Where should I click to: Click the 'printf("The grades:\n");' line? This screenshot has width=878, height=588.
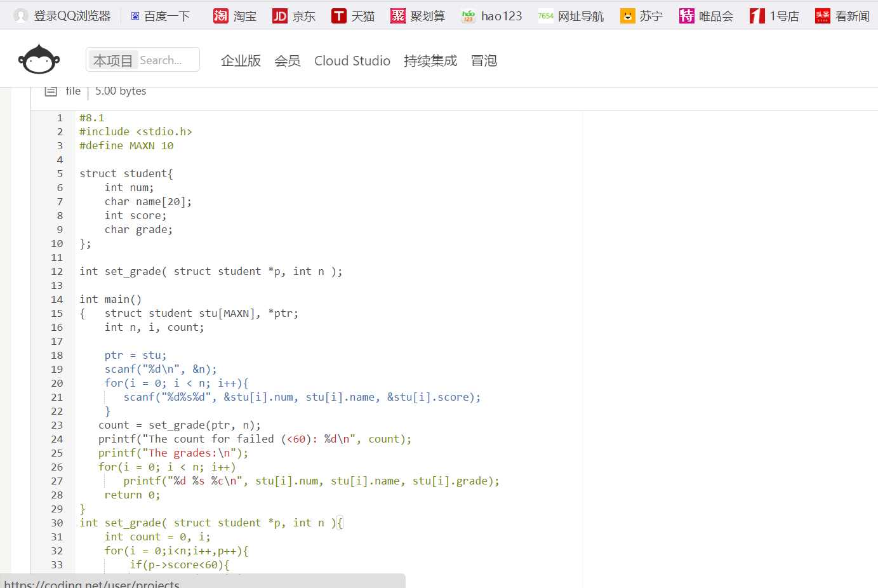point(173,453)
